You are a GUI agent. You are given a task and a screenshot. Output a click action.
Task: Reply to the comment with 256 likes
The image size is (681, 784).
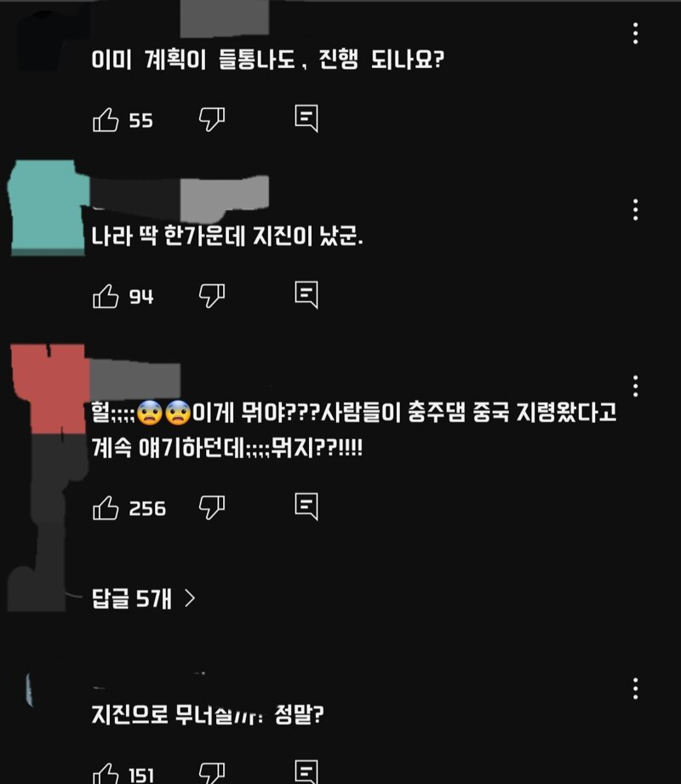coord(306,507)
